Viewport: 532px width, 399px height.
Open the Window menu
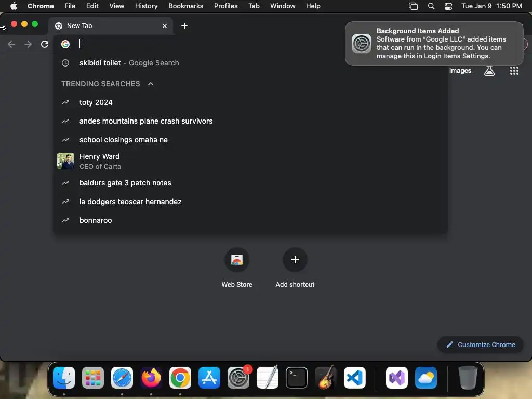coord(283,6)
